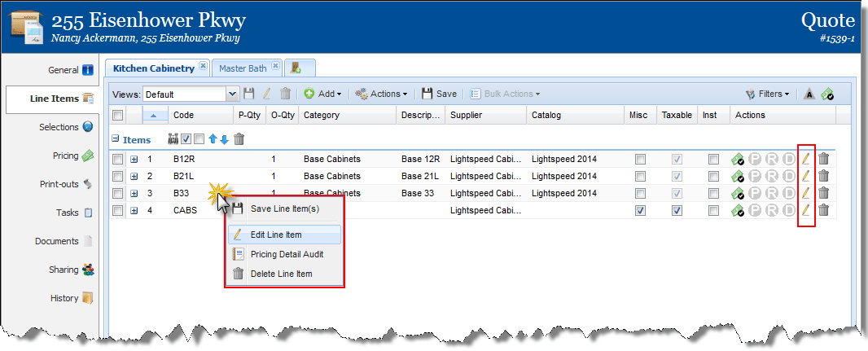Click the D circle icon in row B33

click(x=789, y=194)
